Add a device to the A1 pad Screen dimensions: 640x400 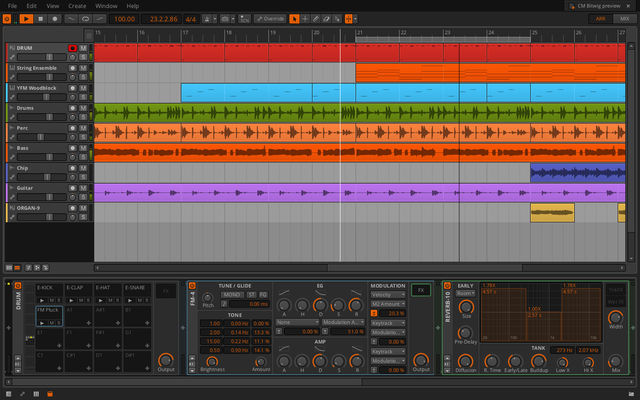coord(89,323)
